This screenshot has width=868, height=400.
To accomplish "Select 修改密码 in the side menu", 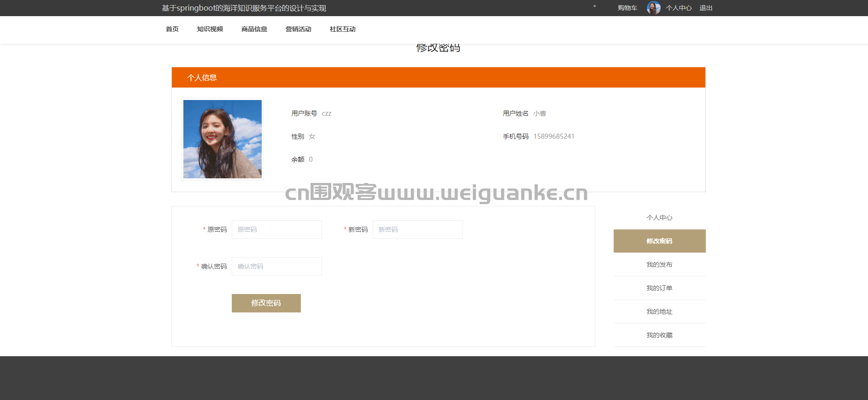I will click(x=660, y=241).
